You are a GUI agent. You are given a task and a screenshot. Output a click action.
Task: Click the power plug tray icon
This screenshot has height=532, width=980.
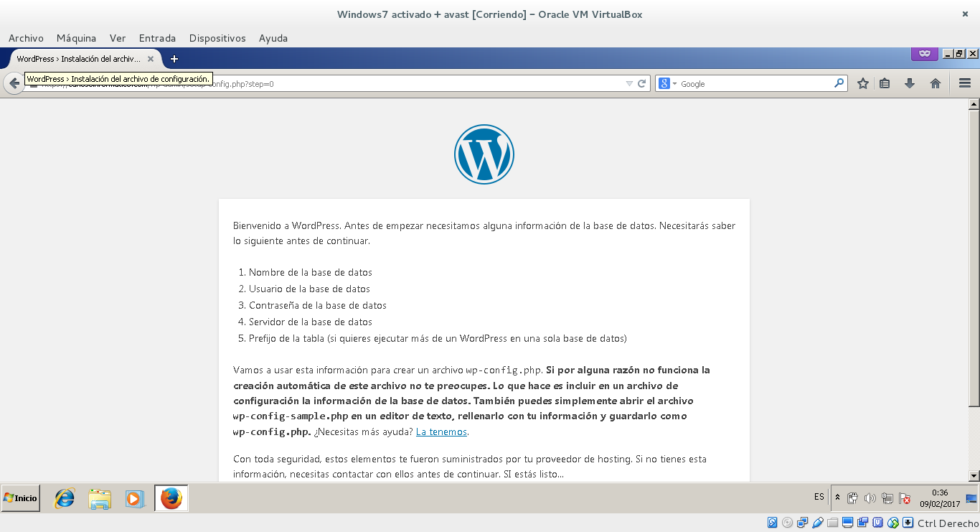click(852, 498)
